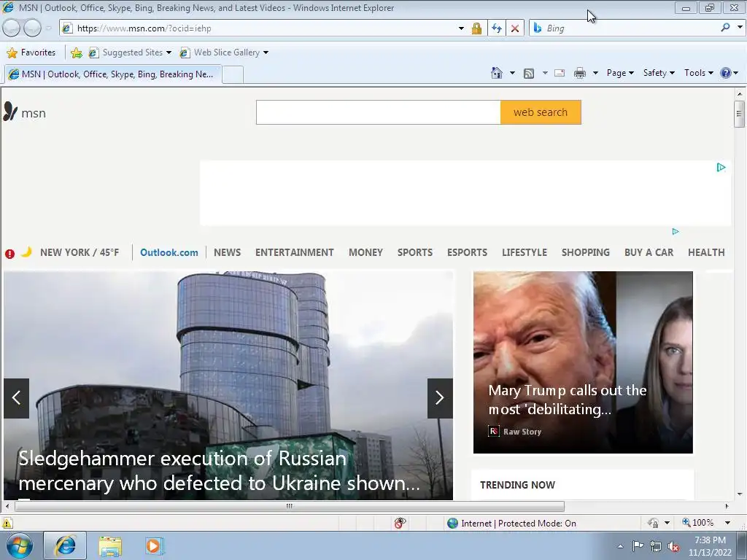Click the status bar warning icon
The width and height of the screenshot is (747, 560).
coord(7,523)
